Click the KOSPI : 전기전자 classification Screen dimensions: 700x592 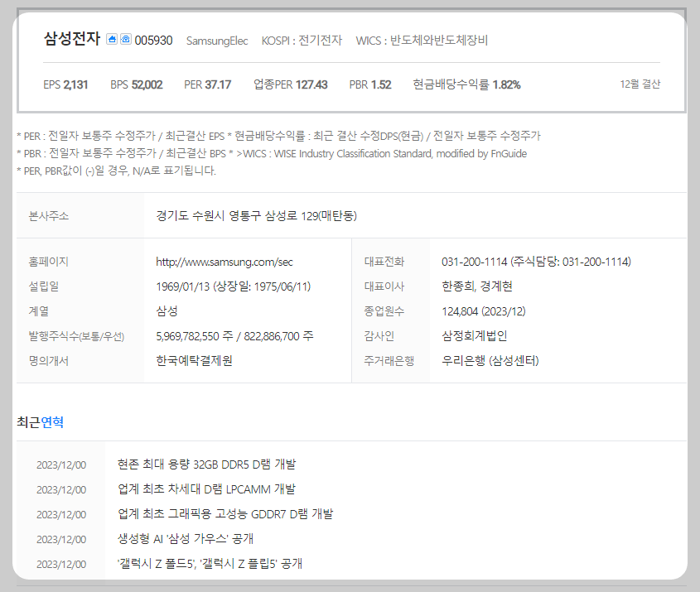click(x=302, y=41)
